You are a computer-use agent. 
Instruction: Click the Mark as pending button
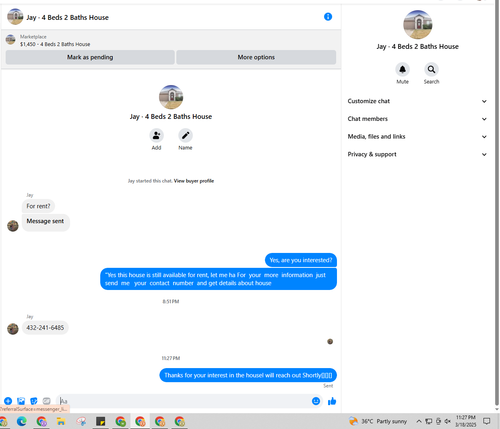coord(90,57)
